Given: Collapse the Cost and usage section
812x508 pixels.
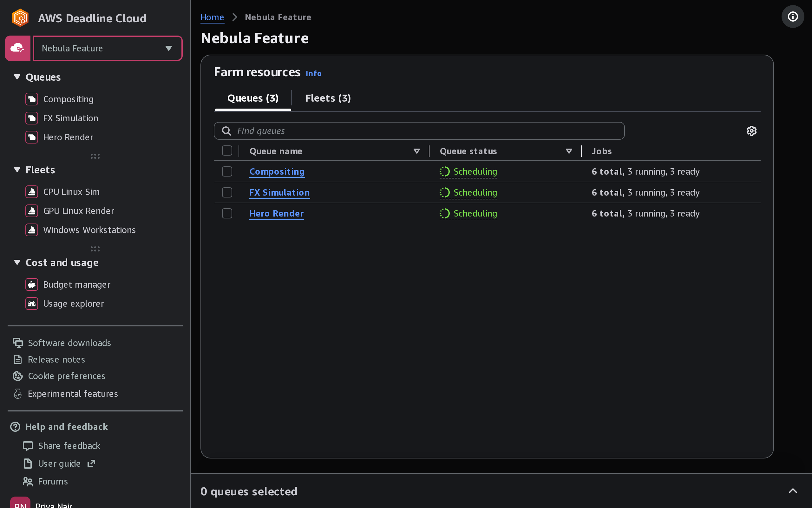Looking at the screenshot, I should coord(17,262).
